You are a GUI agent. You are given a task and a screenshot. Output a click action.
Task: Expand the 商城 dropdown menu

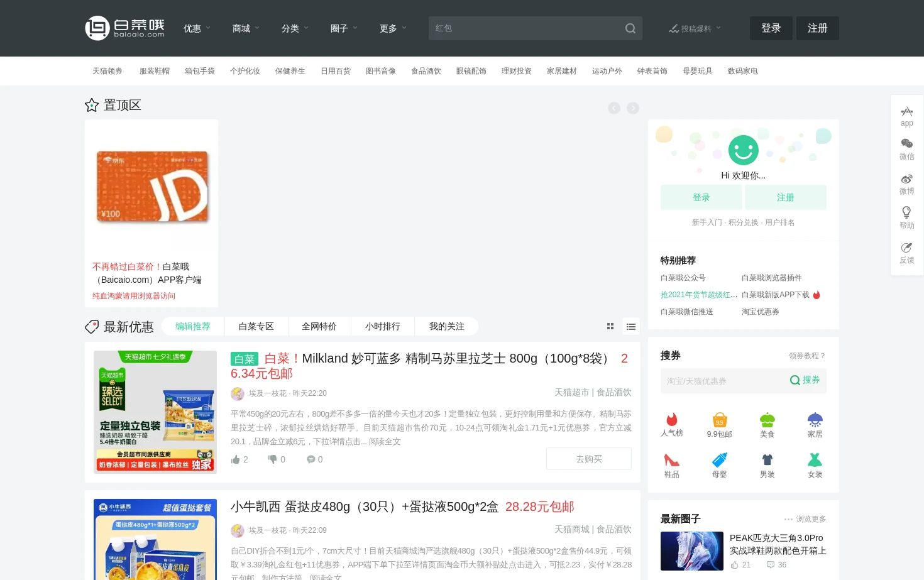tap(246, 28)
